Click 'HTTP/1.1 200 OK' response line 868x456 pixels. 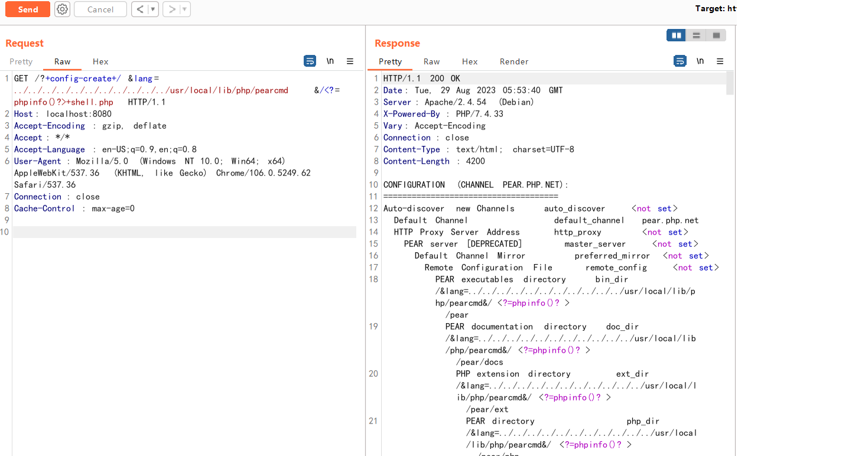[x=422, y=79]
